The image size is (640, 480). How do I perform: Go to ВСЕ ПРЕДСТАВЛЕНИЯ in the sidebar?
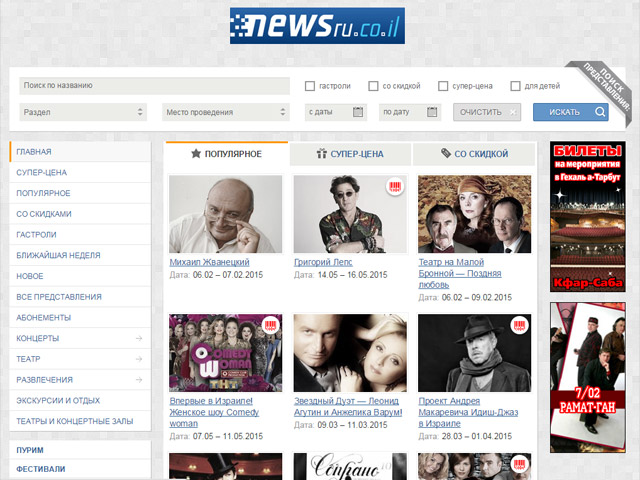click(80, 297)
